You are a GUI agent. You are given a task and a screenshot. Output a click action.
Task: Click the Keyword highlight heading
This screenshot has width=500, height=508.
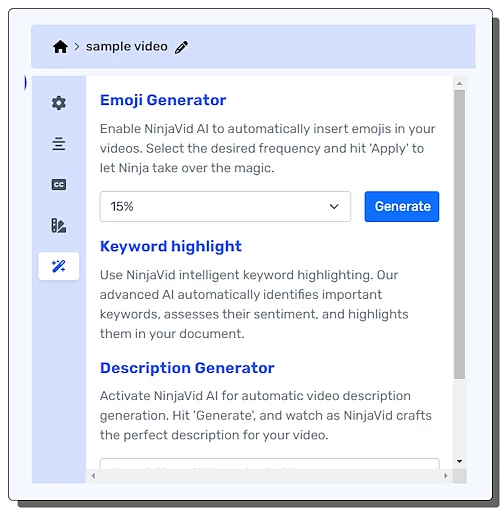(171, 247)
